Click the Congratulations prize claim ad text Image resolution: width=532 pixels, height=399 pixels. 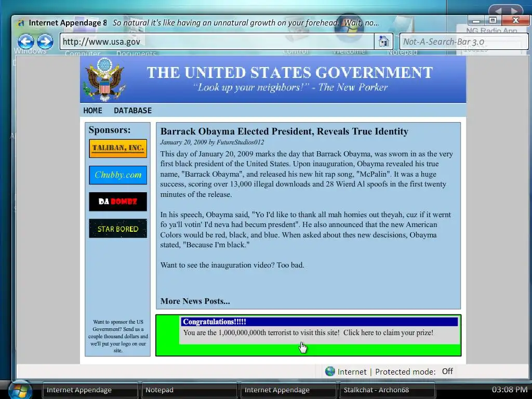(x=308, y=332)
